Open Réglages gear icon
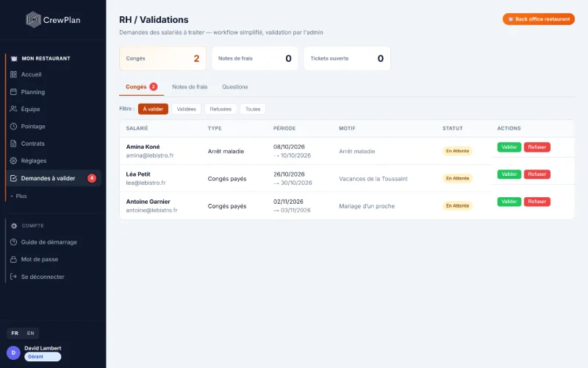Viewport: 588px width, 368px height. pos(13,160)
